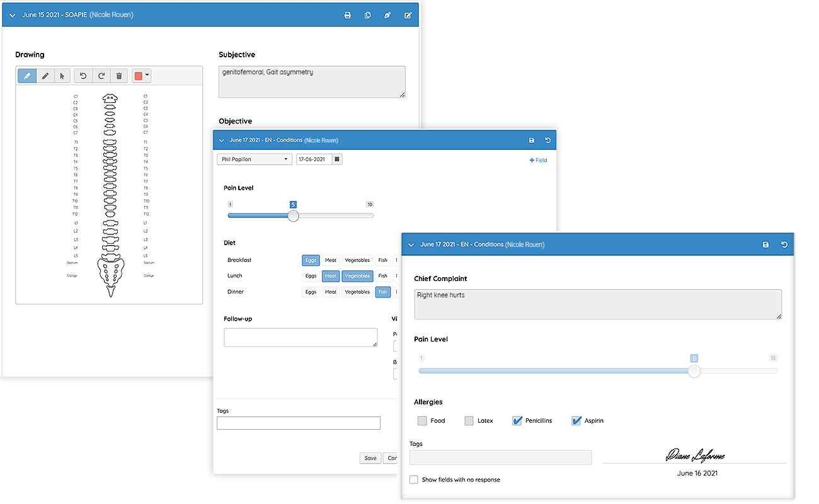This screenshot has height=504, width=819.
Task: Click the 'Objective' heading
Action: tap(236, 121)
